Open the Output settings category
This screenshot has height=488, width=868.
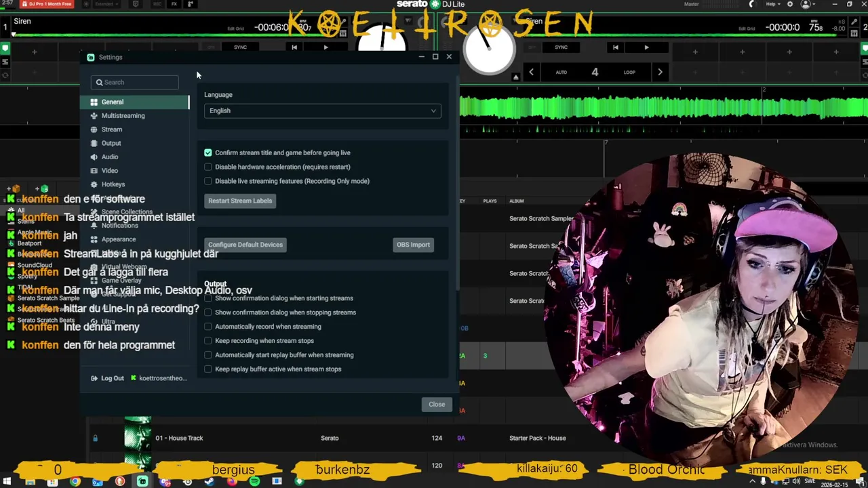135,143
